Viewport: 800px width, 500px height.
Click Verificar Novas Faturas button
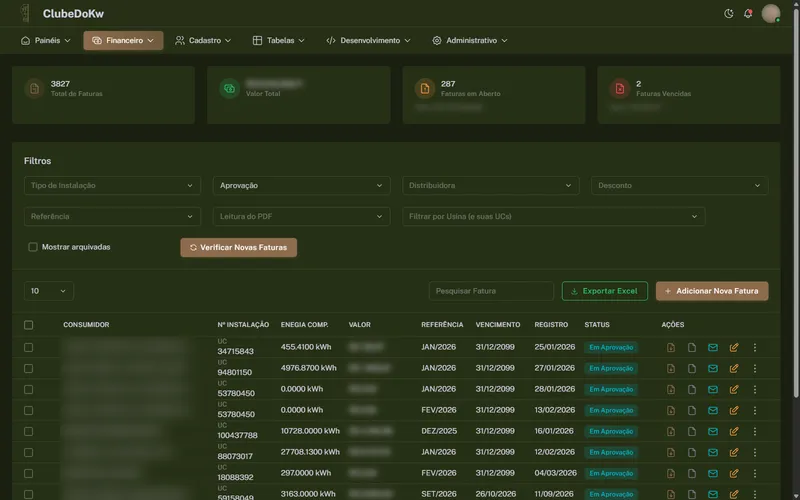coord(238,247)
